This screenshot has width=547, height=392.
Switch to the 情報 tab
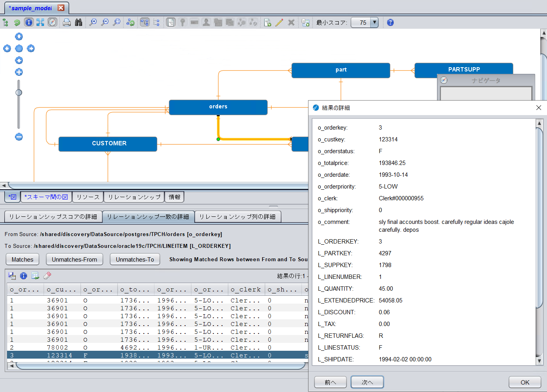coord(174,197)
